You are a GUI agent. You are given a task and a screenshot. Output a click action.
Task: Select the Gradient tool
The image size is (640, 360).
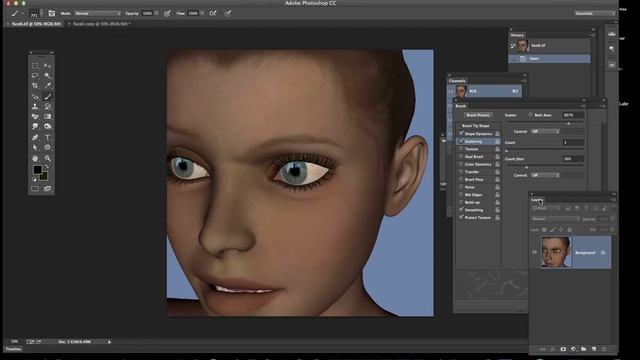coord(47,117)
